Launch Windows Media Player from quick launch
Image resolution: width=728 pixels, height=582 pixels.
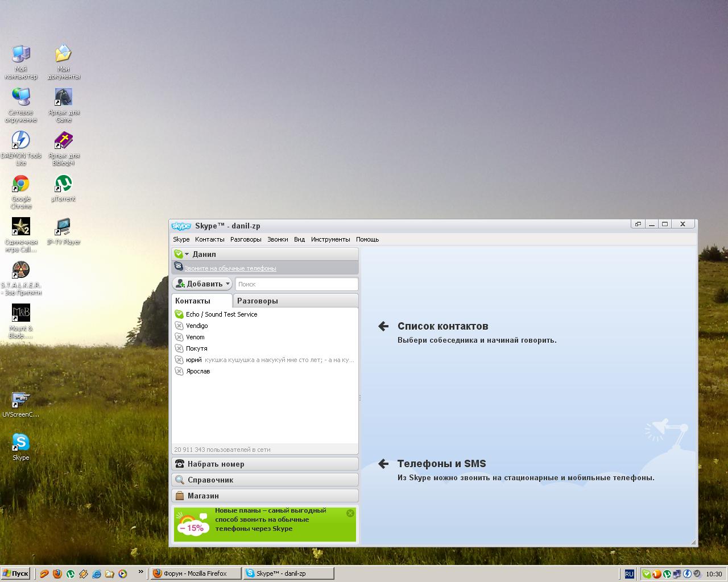coord(123,574)
